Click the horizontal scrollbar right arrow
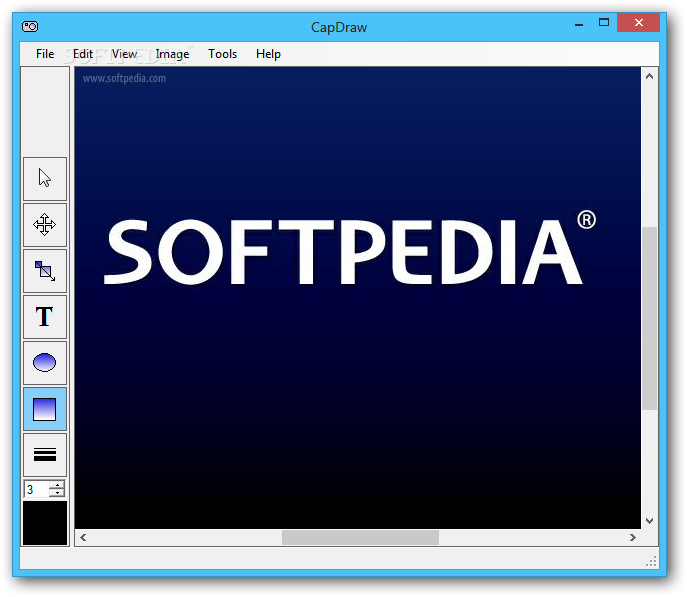687x597 pixels. pyautogui.click(x=633, y=537)
